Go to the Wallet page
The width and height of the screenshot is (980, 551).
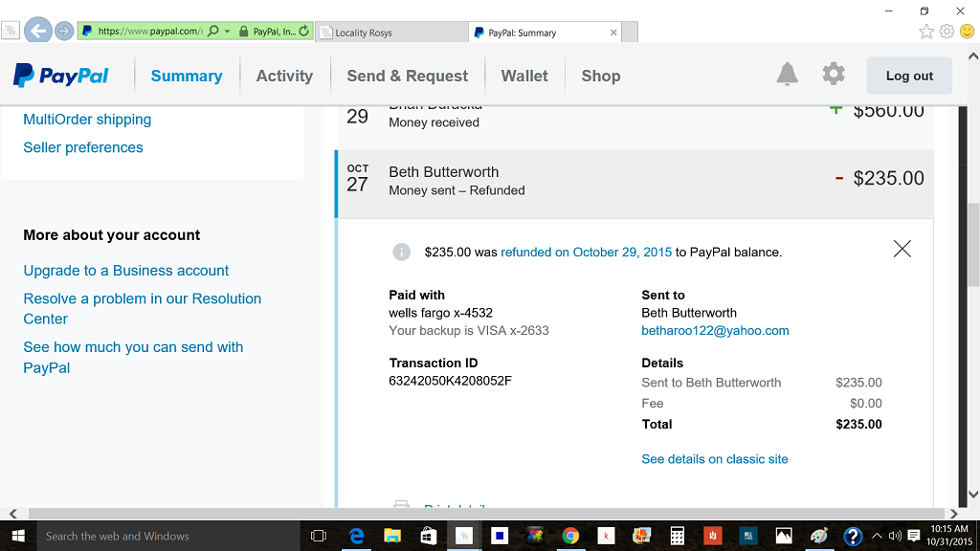[524, 76]
